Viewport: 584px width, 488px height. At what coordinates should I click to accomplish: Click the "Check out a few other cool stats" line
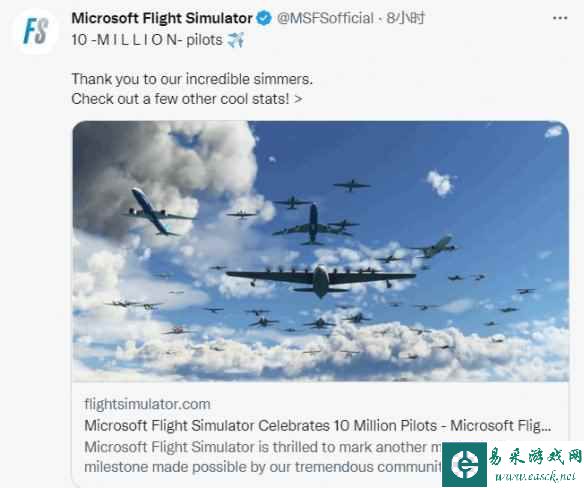pyautogui.click(x=187, y=99)
